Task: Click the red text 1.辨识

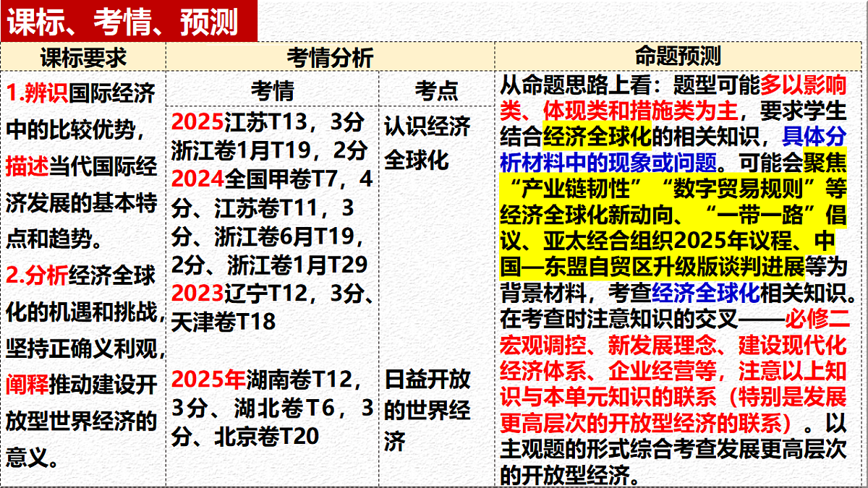Action: 37,93
